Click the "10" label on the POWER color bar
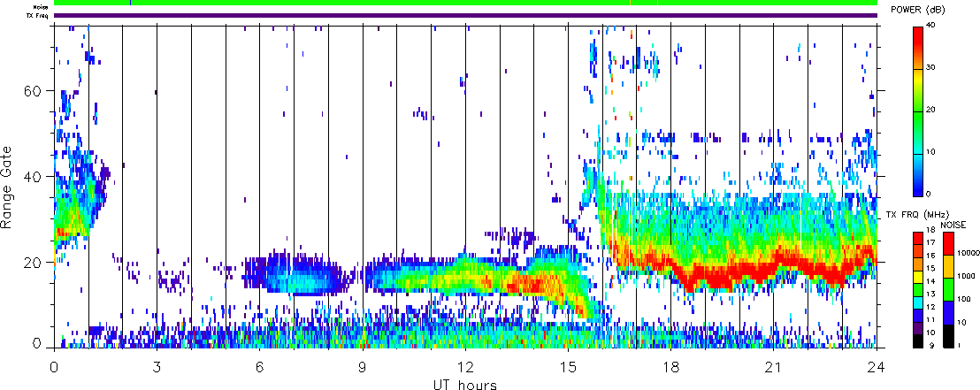Viewport: 980px width, 390px height. click(930, 152)
